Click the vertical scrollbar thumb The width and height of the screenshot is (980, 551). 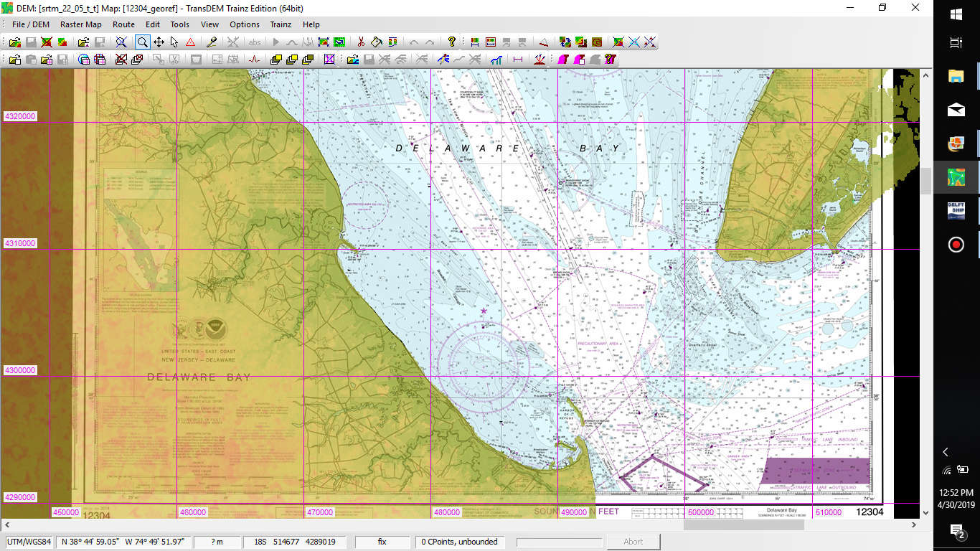(x=925, y=181)
